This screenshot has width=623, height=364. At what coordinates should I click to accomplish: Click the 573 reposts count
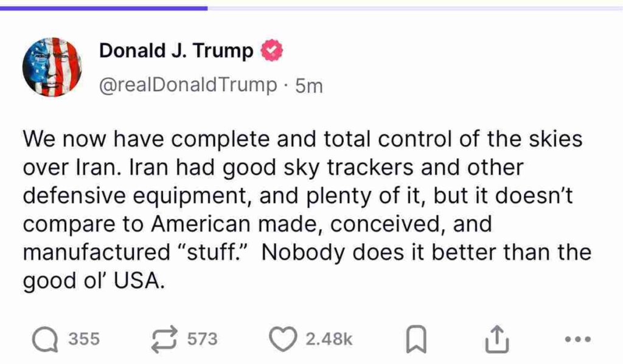pos(202,339)
